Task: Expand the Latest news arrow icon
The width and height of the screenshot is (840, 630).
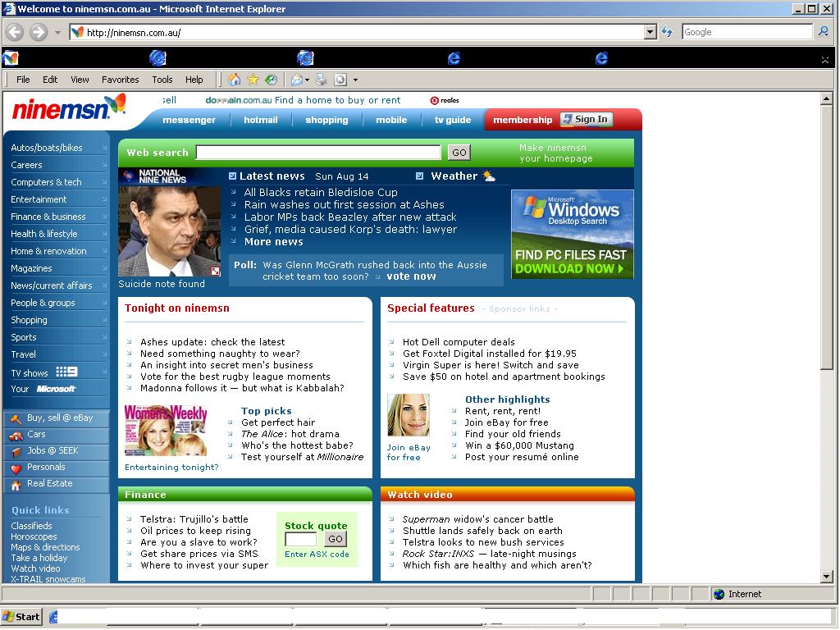Action: [232, 176]
